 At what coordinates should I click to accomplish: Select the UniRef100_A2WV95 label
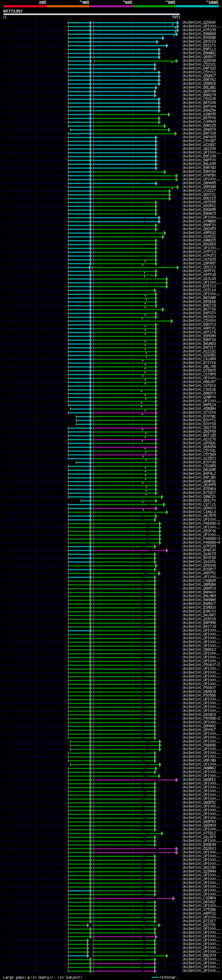click(x=199, y=114)
